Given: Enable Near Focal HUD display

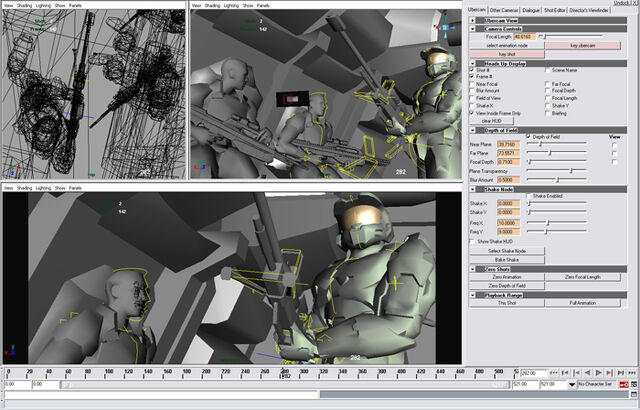Looking at the screenshot, I should click(x=472, y=84).
